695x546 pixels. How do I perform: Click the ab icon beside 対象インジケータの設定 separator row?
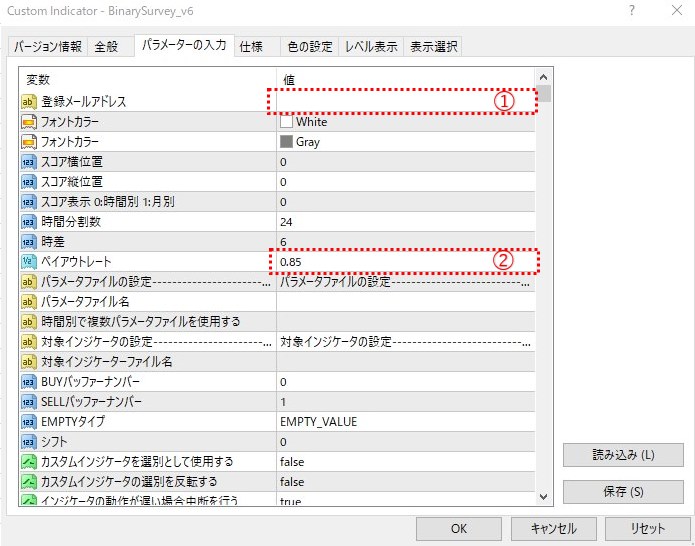tap(29, 342)
